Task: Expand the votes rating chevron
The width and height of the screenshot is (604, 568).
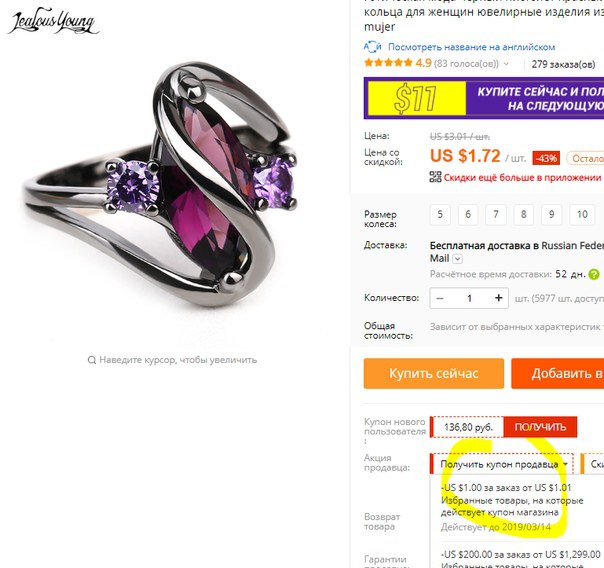Action: 506,64
